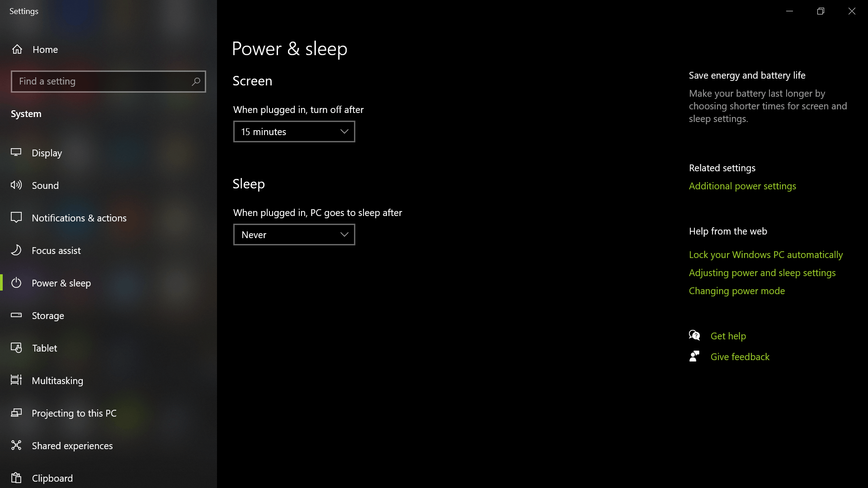Click Give feedback option
The height and width of the screenshot is (488, 868).
(740, 357)
